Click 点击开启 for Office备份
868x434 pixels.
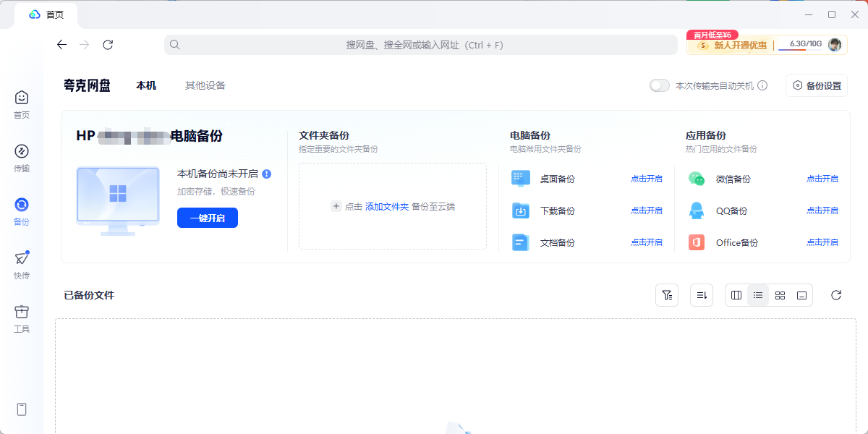click(822, 242)
